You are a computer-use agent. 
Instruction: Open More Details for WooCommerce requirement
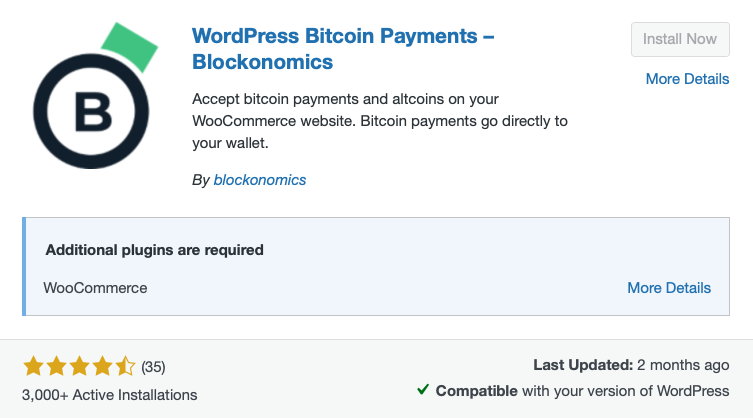[x=668, y=287]
